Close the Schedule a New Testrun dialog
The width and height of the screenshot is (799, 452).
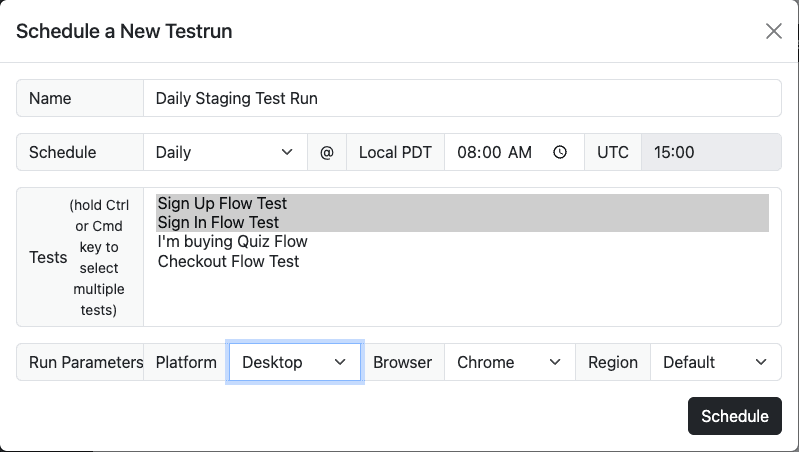[773, 31]
